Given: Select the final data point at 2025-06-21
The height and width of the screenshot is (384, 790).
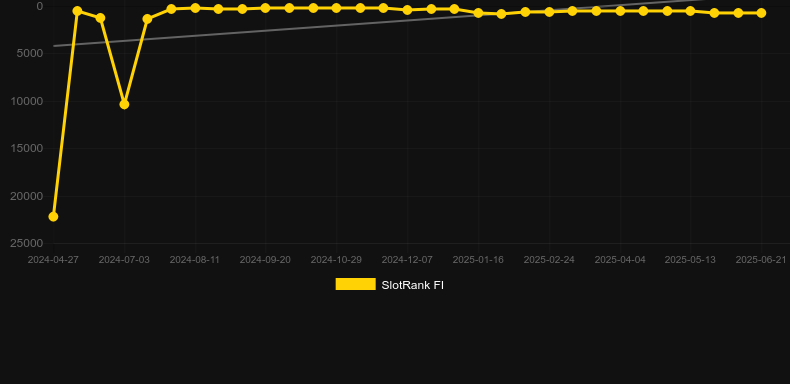Looking at the screenshot, I should tap(761, 13).
